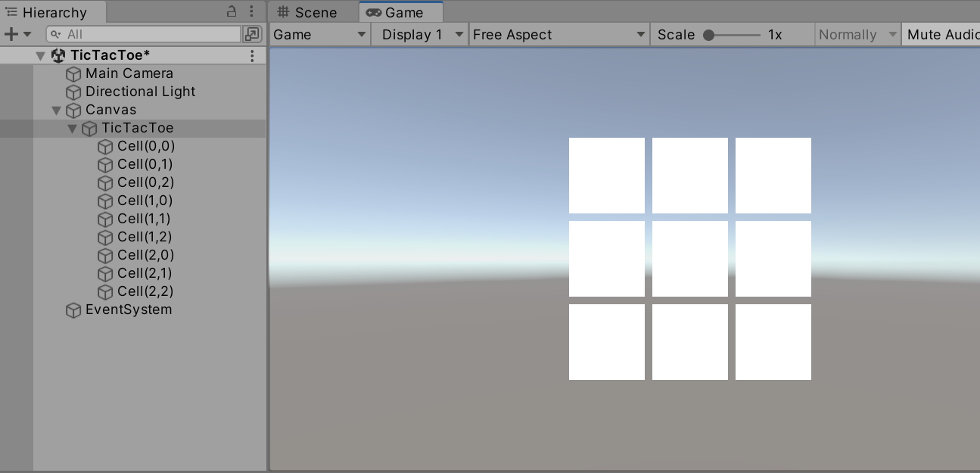Open the Free Aspect ratio dropdown
Viewport: 980px width, 473px height.
558,35
